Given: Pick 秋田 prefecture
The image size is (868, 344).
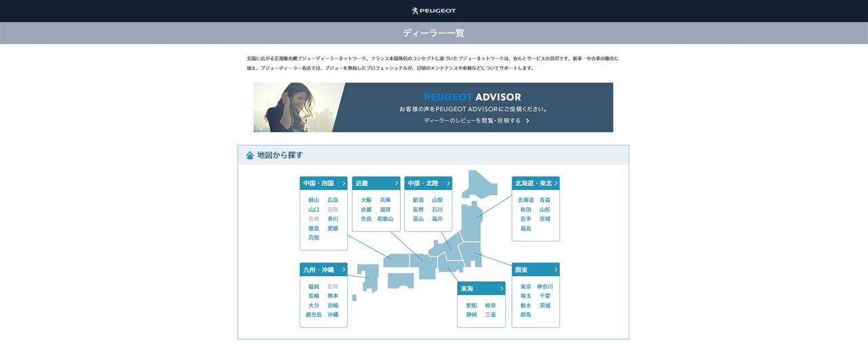Looking at the screenshot, I should [526, 210].
